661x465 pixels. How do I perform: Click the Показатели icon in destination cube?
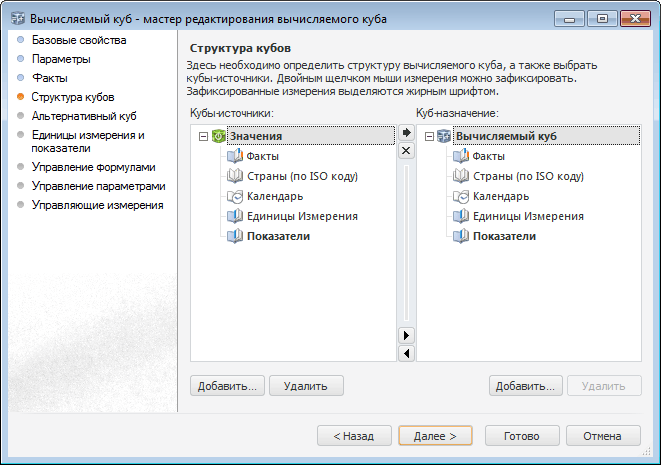(x=460, y=236)
